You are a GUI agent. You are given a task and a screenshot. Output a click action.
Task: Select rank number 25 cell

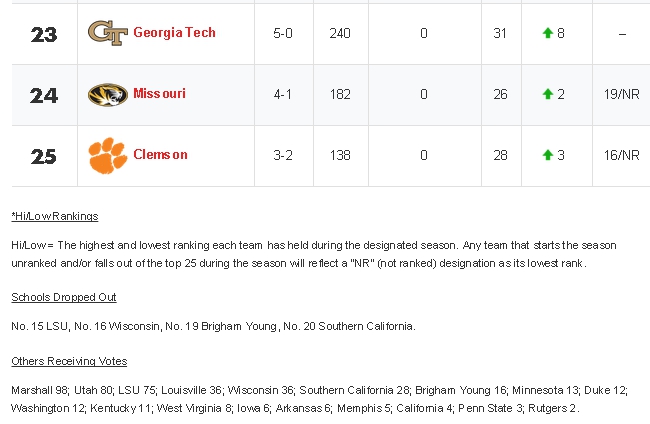[44, 157]
